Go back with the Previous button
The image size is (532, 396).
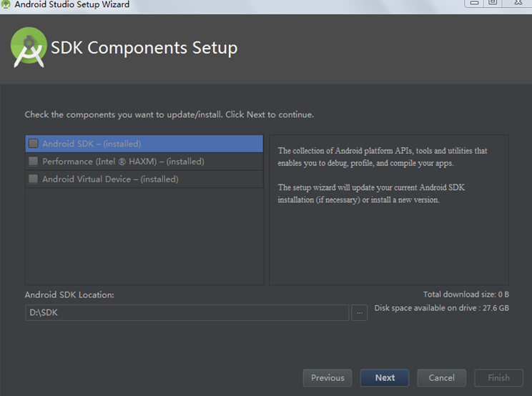pyautogui.click(x=327, y=378)
